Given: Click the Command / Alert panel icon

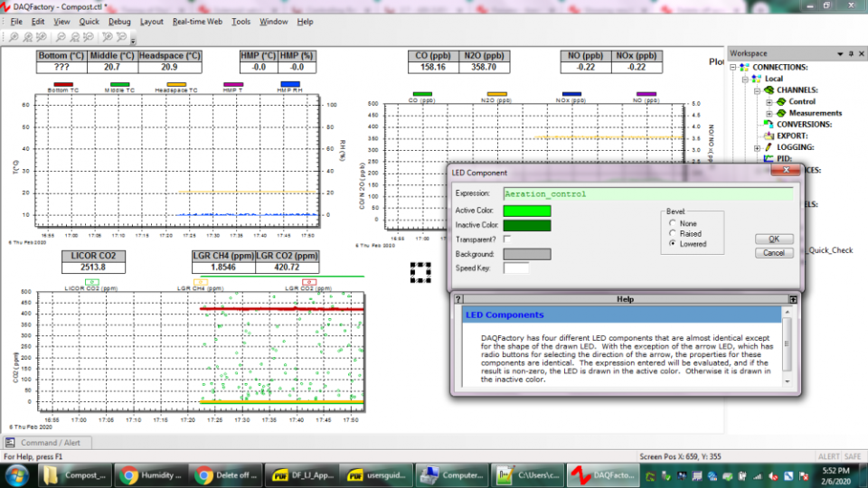Looking at the screenshot, I should 10,443.
